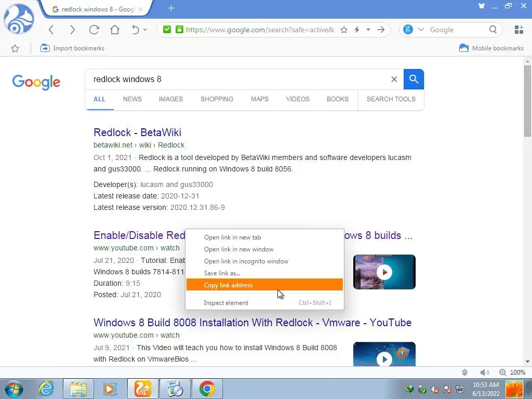Choose Open link in new tab
This screenshot has height=399, width=532.
click(264, 237)
